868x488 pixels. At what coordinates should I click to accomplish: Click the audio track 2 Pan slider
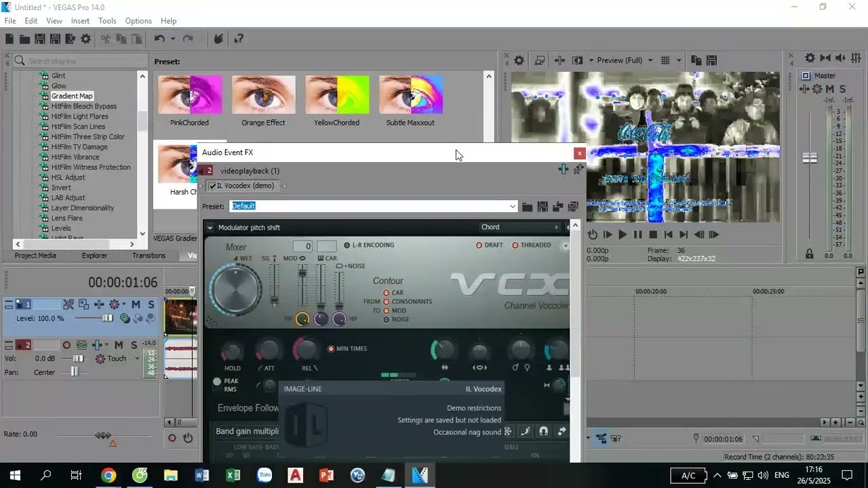[x=73, y=372]
